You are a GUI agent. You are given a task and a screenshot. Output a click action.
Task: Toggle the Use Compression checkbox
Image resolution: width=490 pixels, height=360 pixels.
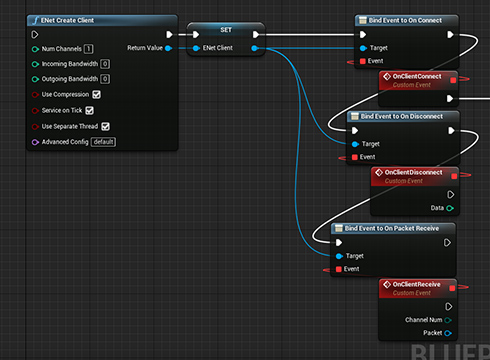click(96, 95)
